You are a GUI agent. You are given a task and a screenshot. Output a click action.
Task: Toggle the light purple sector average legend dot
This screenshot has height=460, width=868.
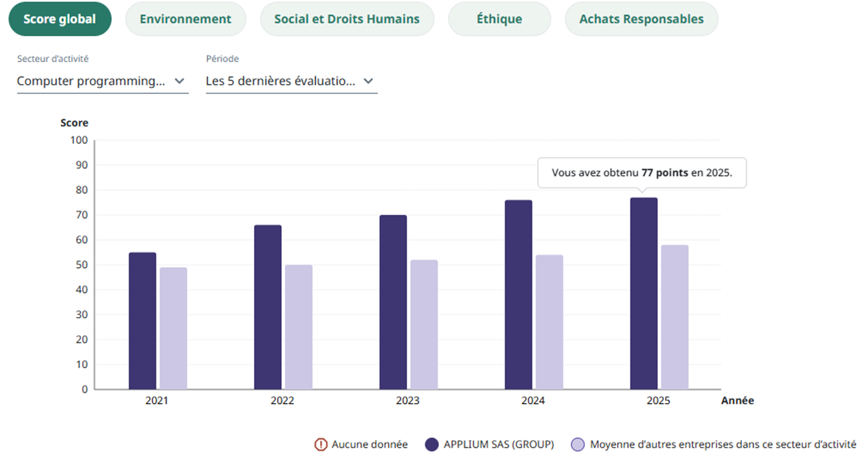tap(578, 444)
